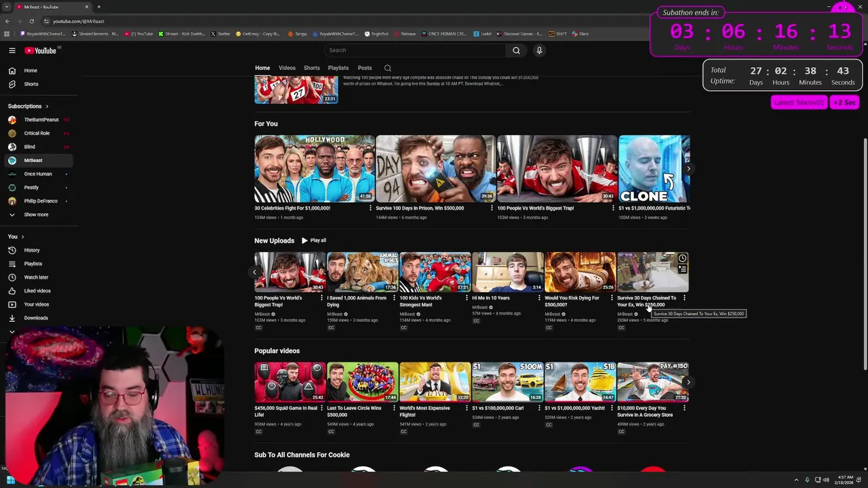Add Survive 30 Days Chained video to queue
The height and width of the screenshot is (488, 868).
[x=682, y=269]
